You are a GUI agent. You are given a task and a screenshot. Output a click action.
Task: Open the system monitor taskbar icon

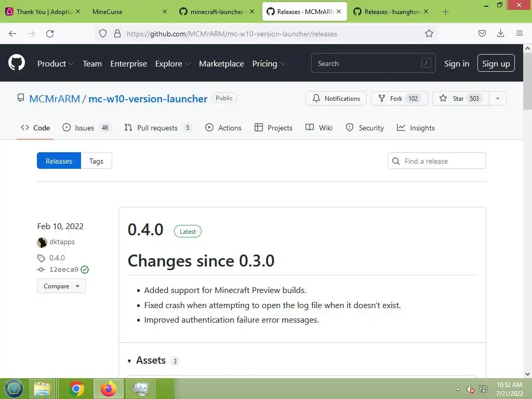[140, 389]
